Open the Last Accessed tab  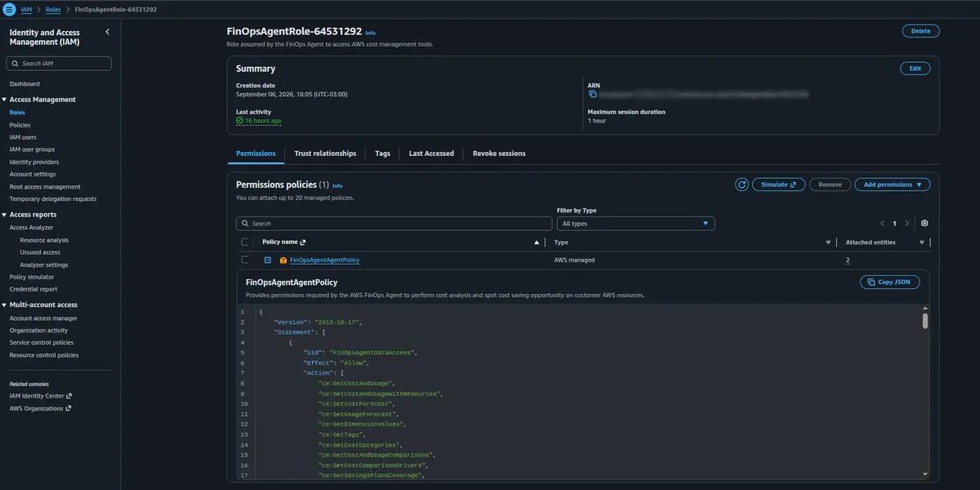(x=431, y=154)
